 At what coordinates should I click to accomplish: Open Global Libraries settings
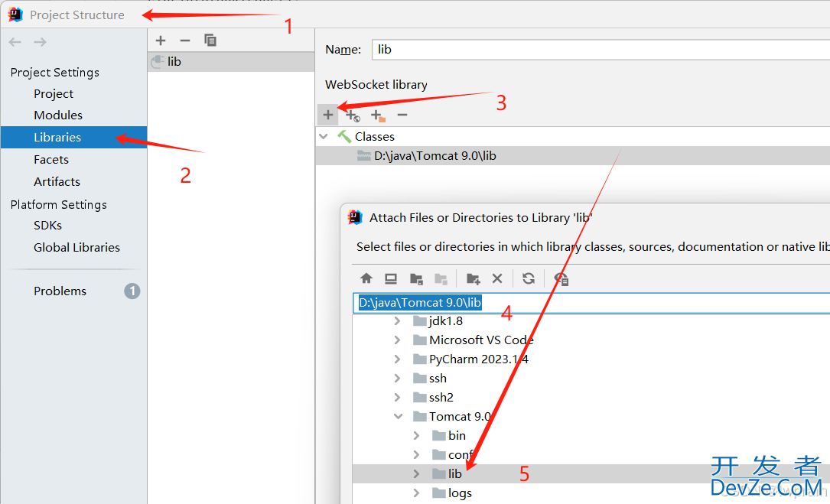point(76,247)
